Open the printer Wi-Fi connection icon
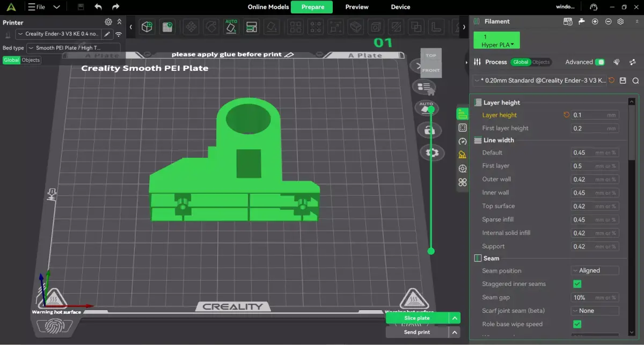The height and width of the screenshot is (345, 644). pyautogui.click(x=118, y=34)
